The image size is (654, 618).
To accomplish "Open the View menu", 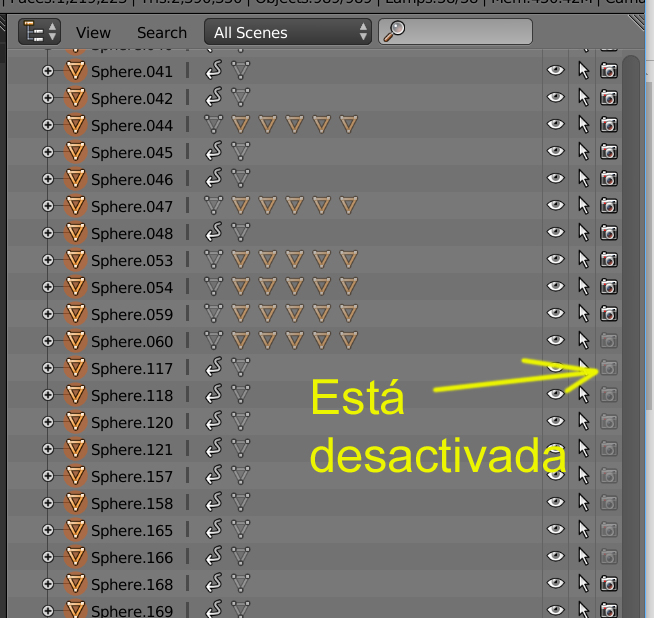I will pyautogui.click(x=93, y=33).
